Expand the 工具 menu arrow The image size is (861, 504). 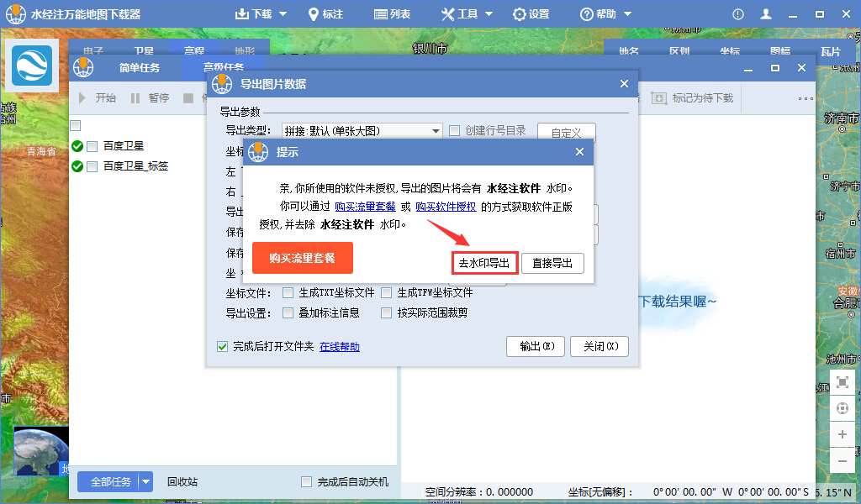pyautogui.click(x=489, y=14)
